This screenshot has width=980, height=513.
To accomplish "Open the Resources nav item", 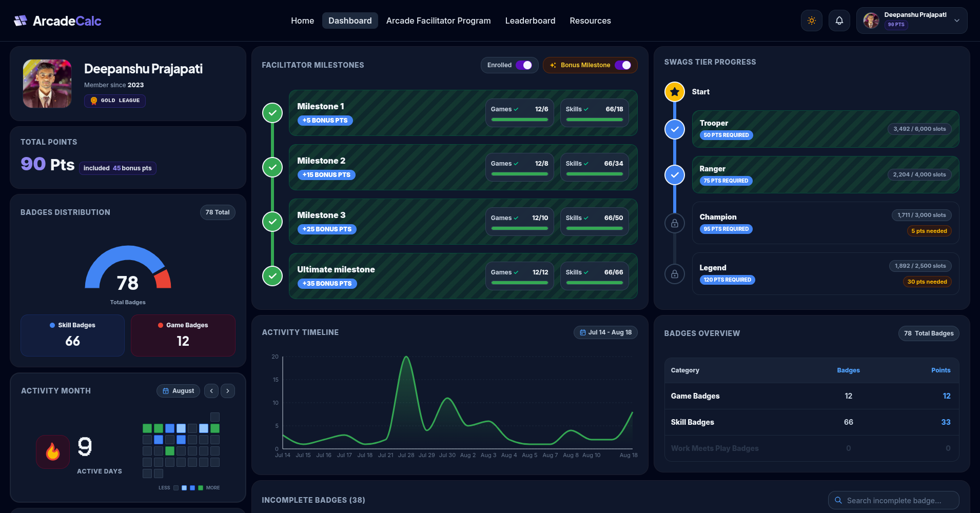I will 590,21.
